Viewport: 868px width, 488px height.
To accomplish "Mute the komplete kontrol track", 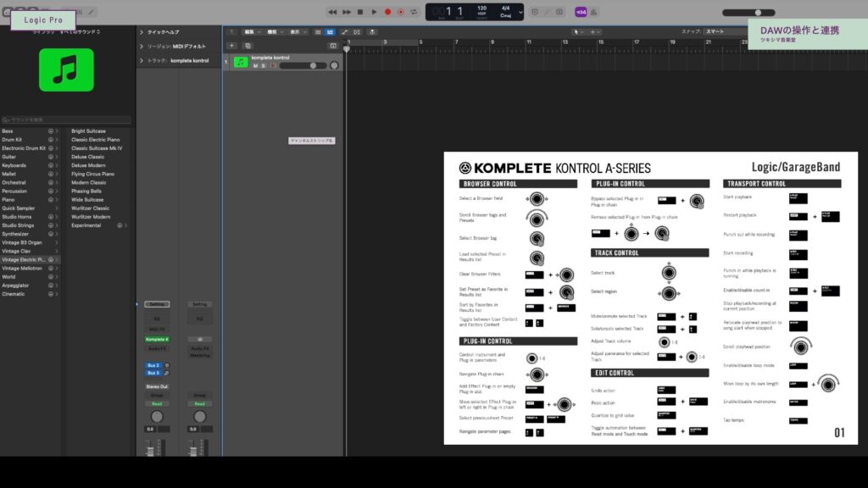I will (x=255, y=66).
